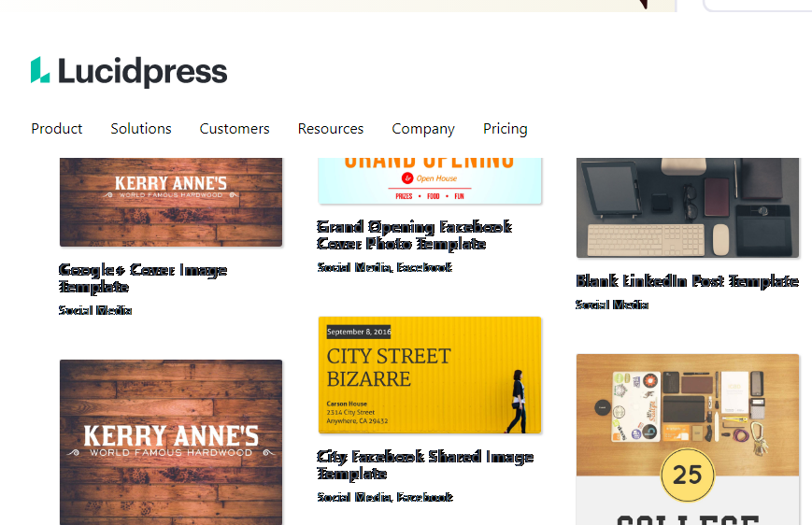Open the Solutions menu
Viewport: 812px width, 525px height.
tap(141, 129)
